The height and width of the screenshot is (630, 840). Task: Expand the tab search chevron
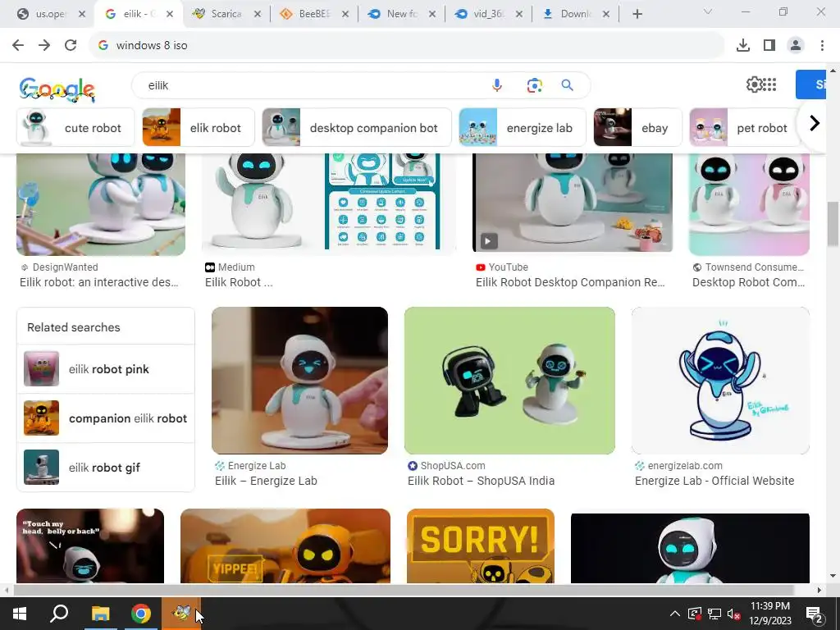(x=708, y=11)
